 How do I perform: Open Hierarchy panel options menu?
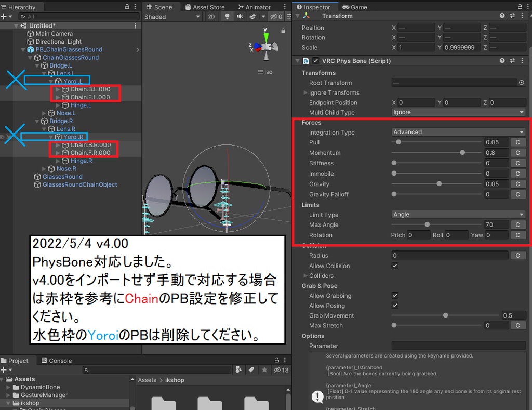pos(135,7)
